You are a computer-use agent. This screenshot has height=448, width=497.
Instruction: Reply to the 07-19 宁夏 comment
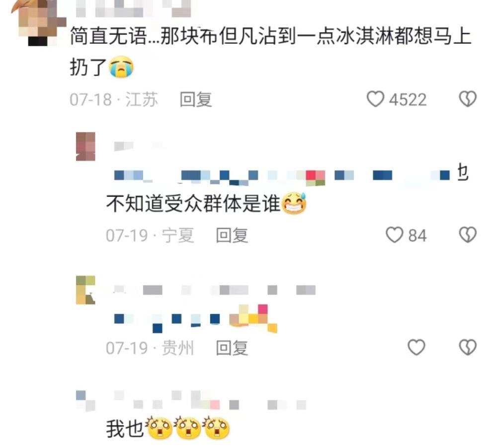pyautogui.click(x=232, y=235)
